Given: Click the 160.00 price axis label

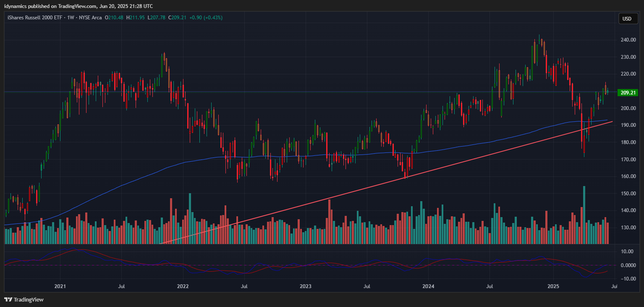Looking at the screenshot, I should point(628,176).
